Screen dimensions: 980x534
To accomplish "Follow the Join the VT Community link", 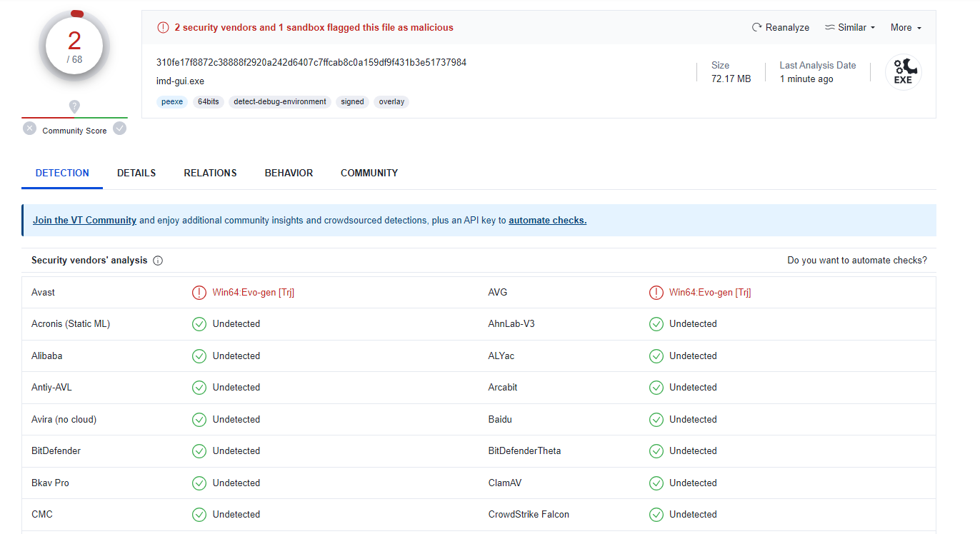I will [84, 221].
